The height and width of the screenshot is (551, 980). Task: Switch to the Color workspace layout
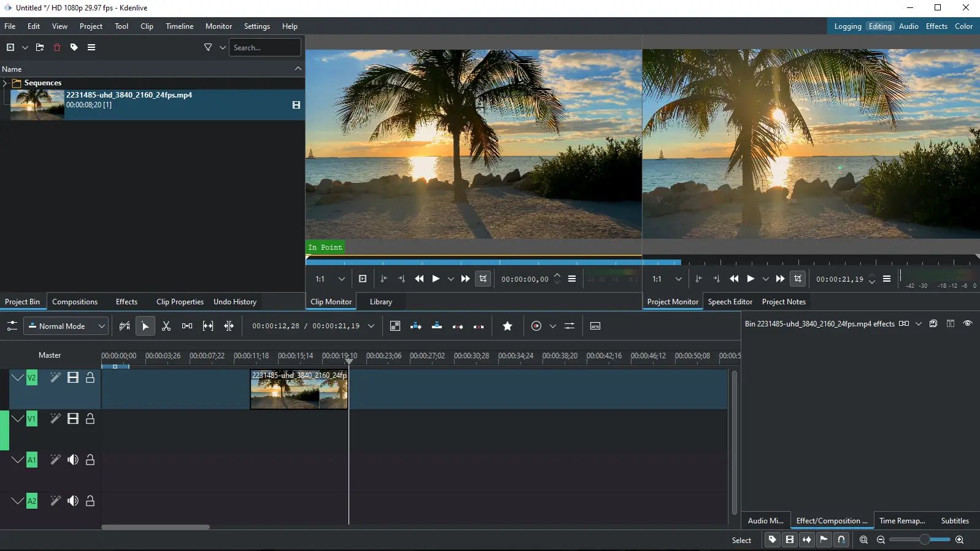963,26
